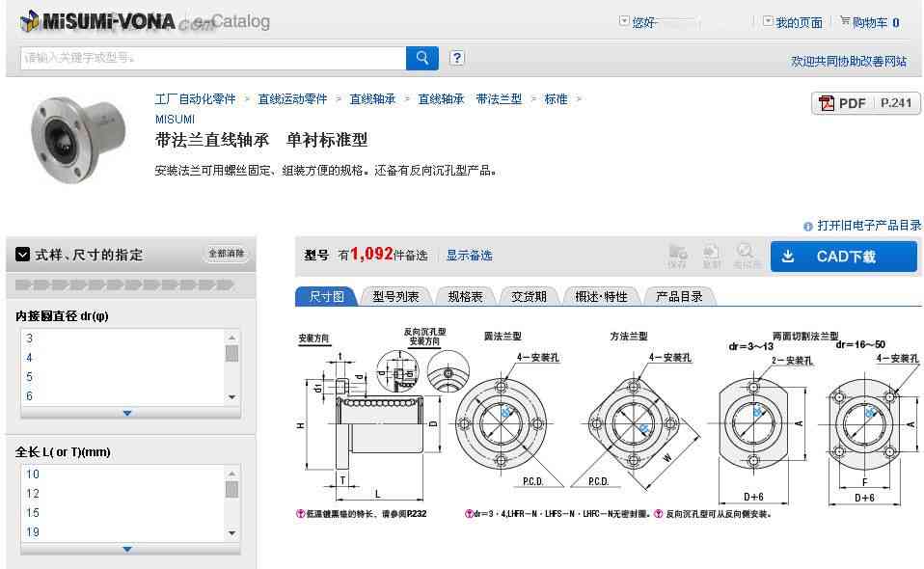Screen dimensions: 924x569
Task: Click the keyword search input field
Action: pos(213,58)
